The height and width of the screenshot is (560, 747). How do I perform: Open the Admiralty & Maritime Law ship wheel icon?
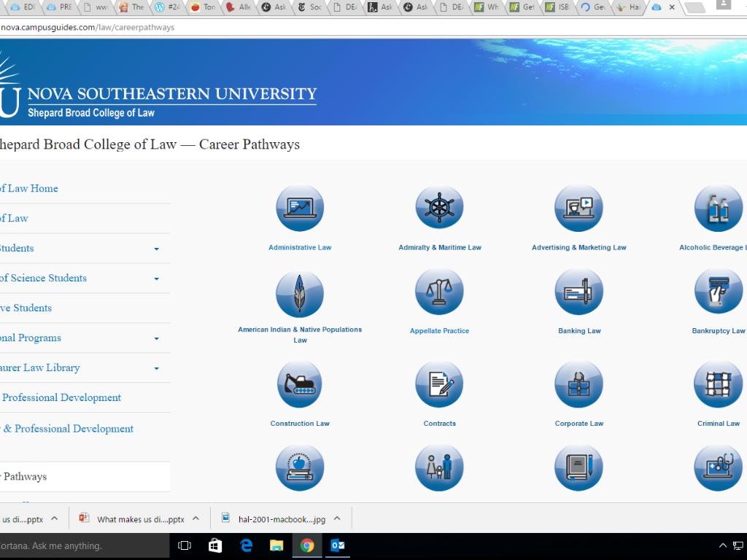[x=439, y=209]
